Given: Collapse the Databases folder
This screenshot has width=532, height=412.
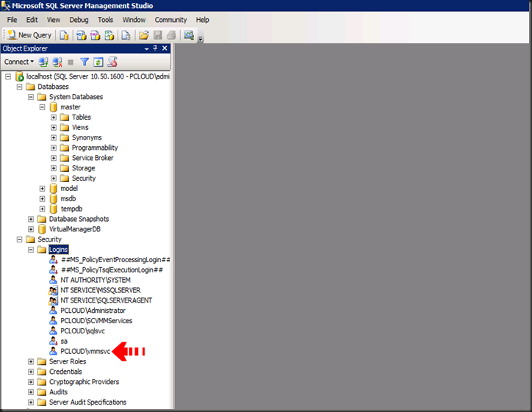Looking at the screenshot, I should (20, 87).
